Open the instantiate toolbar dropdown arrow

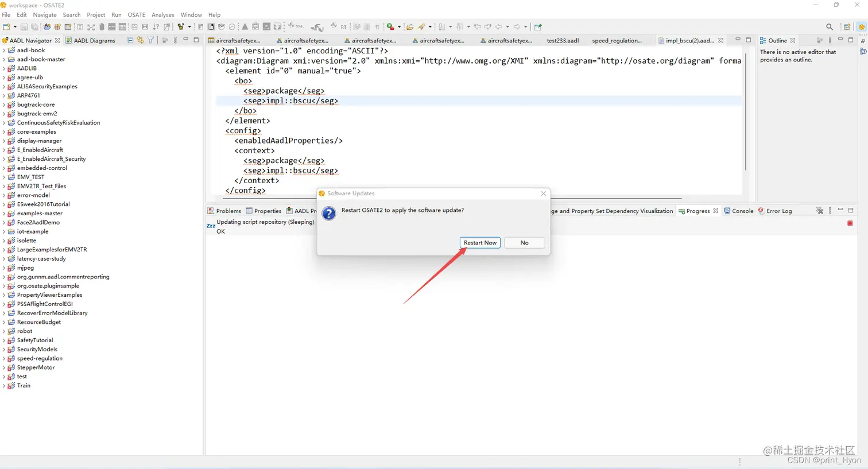coord(189,26)
